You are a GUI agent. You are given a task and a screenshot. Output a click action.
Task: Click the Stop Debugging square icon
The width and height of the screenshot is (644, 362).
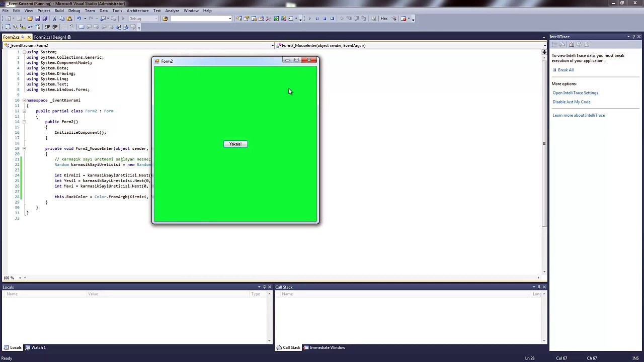coord(325,19)
